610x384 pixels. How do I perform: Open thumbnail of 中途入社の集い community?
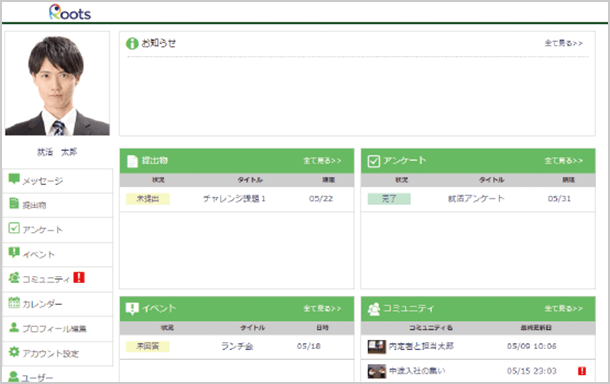[377, 371]
